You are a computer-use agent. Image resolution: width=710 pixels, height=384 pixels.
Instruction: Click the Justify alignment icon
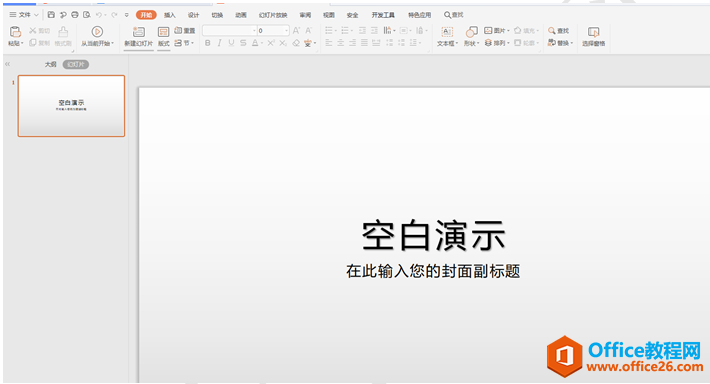click(x=364, y=43)
